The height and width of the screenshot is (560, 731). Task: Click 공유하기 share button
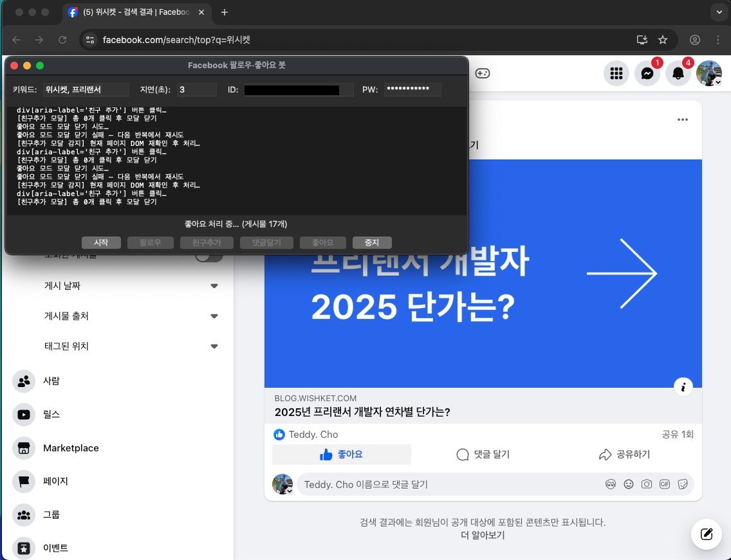[624, 455]
